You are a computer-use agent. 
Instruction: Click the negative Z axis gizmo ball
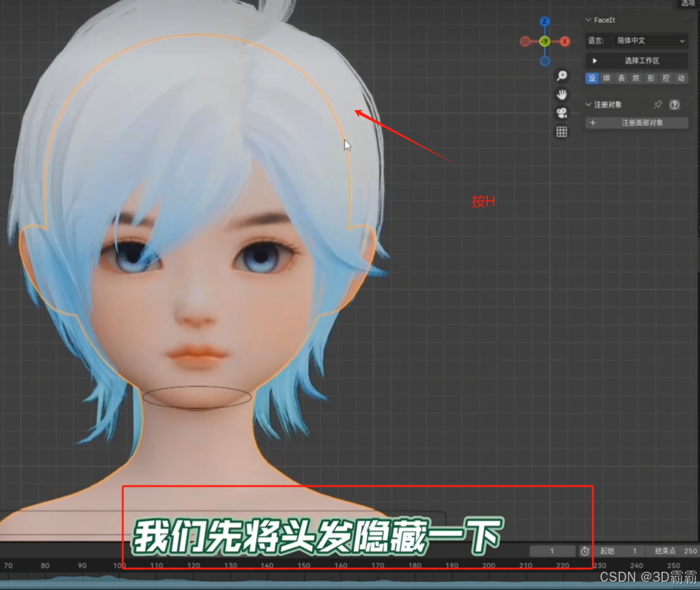pos(545,61)
